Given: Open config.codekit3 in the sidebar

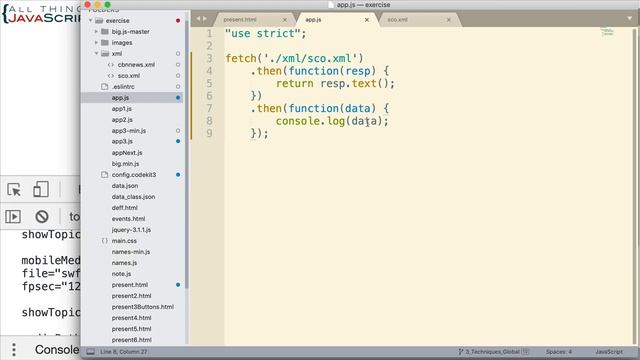Looking at the screenshot, I should pyautogui.click(x=134, y=175).
